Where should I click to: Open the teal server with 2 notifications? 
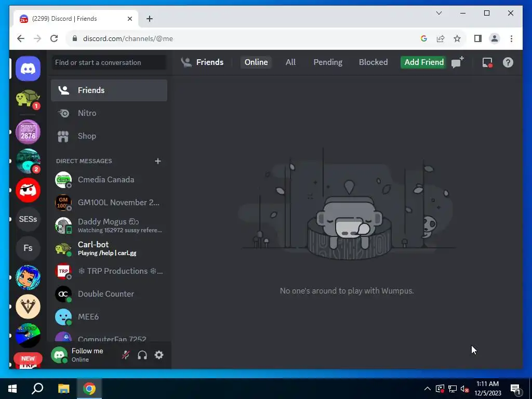pyautogui.click(x=28, y=161)
